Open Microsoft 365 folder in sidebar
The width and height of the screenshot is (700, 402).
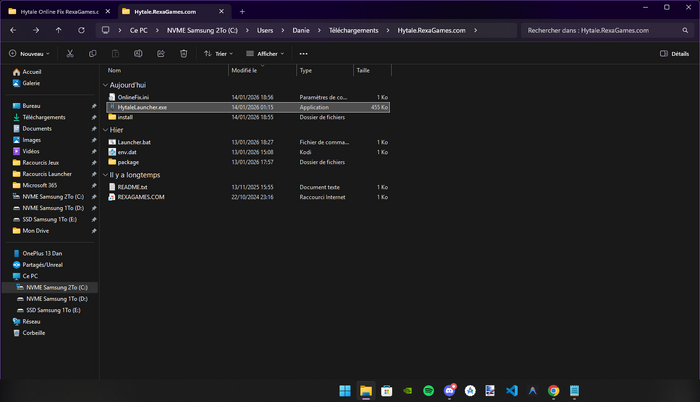click(40, 185)
